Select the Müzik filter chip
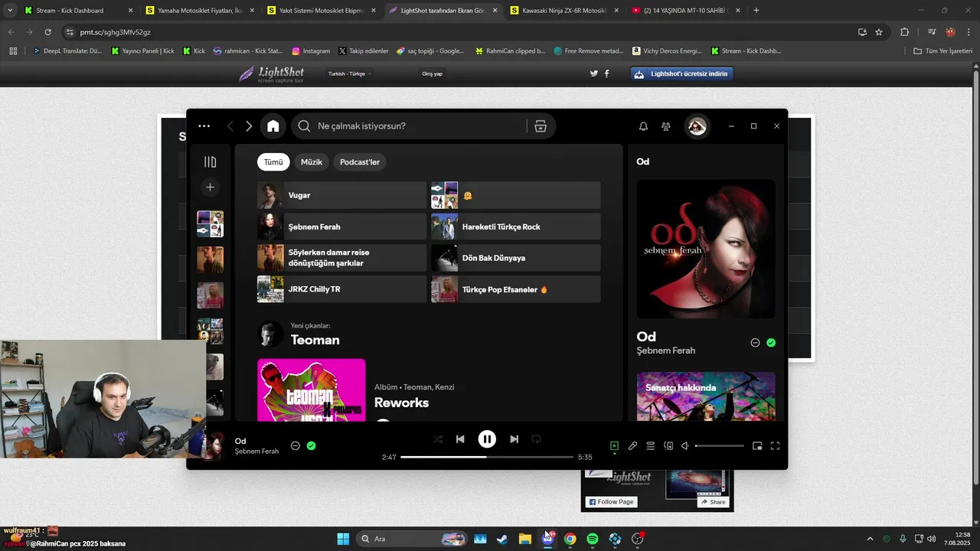Screen dimensions: 980x551 [x=312, y=162]
